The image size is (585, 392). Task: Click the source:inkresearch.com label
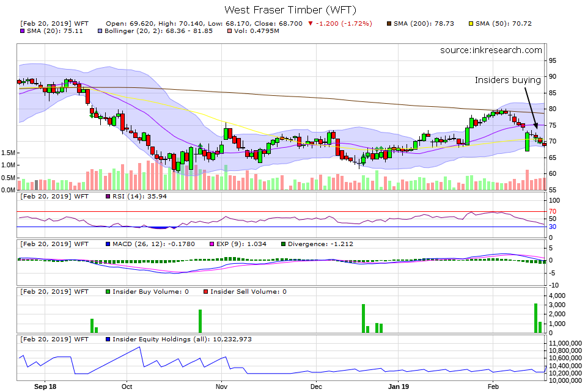pyautogui.click(x=491, y=50)
